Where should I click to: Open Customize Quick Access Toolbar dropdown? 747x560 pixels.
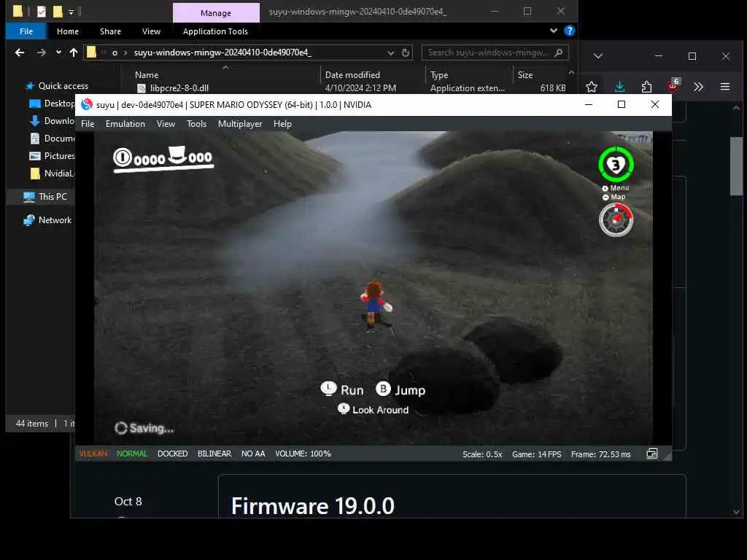[x=71, y=12]
